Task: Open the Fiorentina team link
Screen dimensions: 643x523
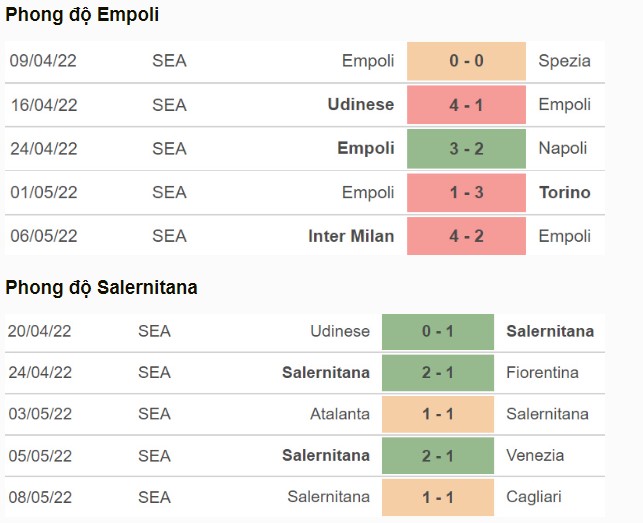Action: (x=543, y=372)
